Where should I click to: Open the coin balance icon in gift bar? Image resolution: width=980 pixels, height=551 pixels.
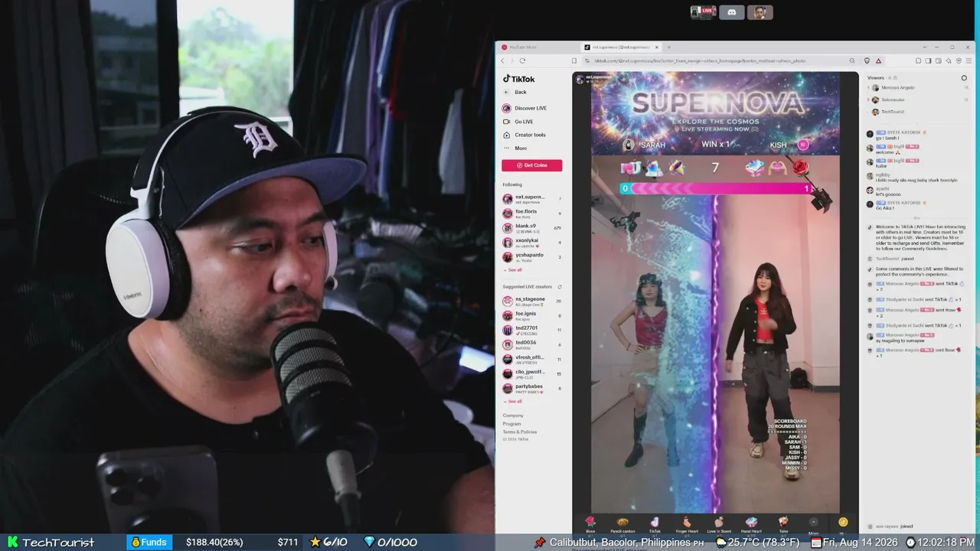point(843,522)
